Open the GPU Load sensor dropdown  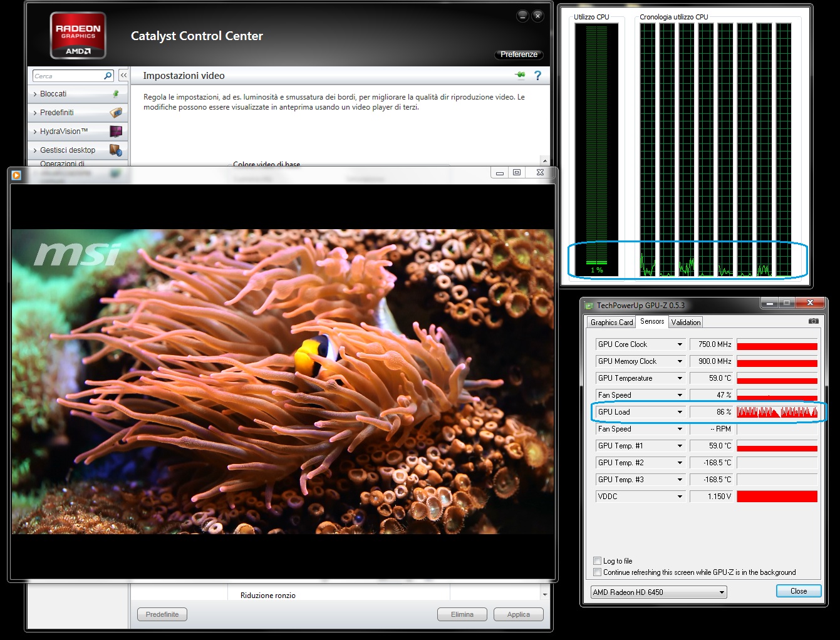pyautogui.click(x=680, y=412)
